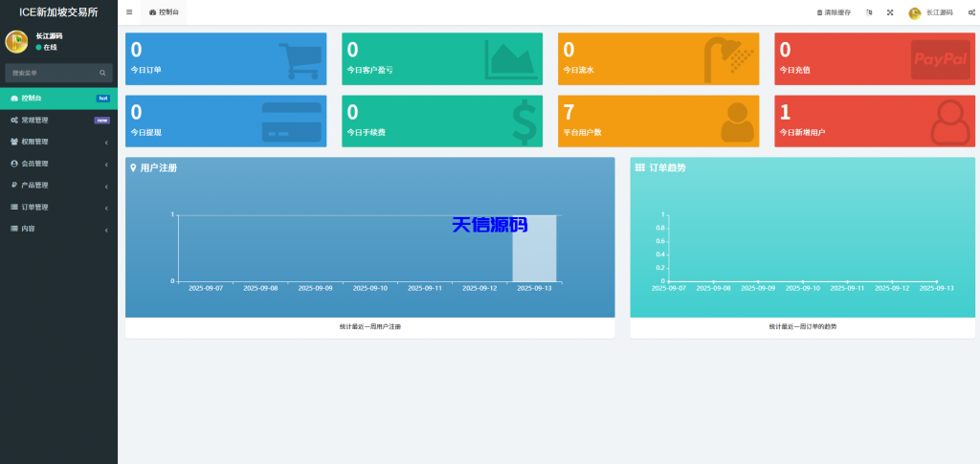Expand the 订单管理 sidebar menu
980x464 pixels.
click(57, 207)
